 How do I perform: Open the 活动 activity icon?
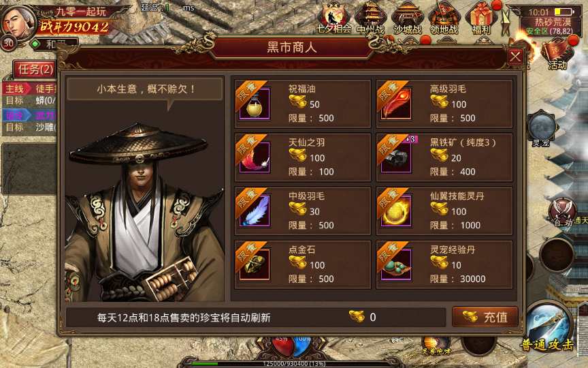[x=557, y=55]
